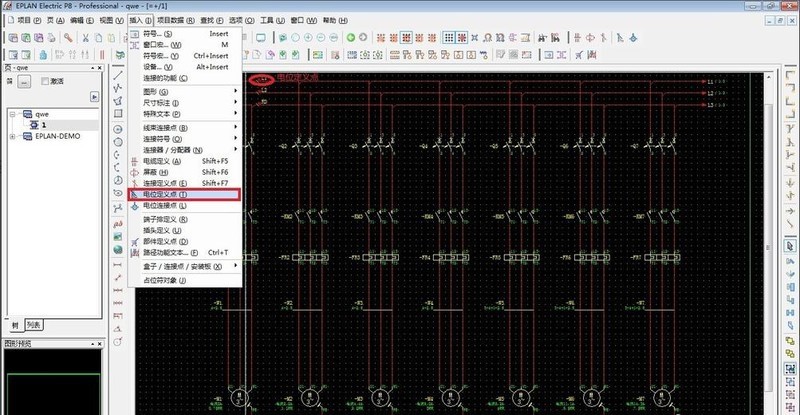This screenshot has width=800, height=415.
Task: Click the potential definition point toolbar icon
Action: pos(620,37)
